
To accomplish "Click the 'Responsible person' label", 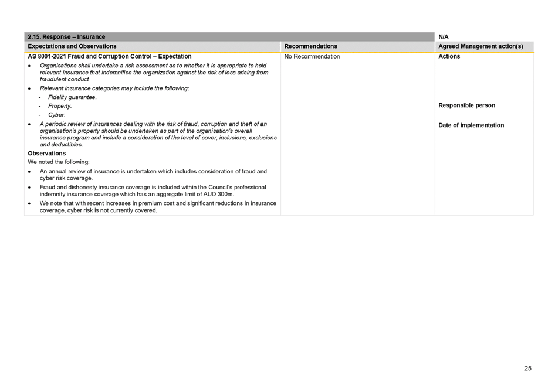I will [466, 105].
